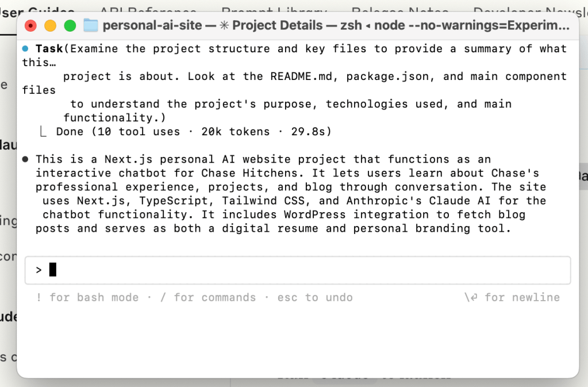Click the > prompt symbol in the input box

point(39,270)
